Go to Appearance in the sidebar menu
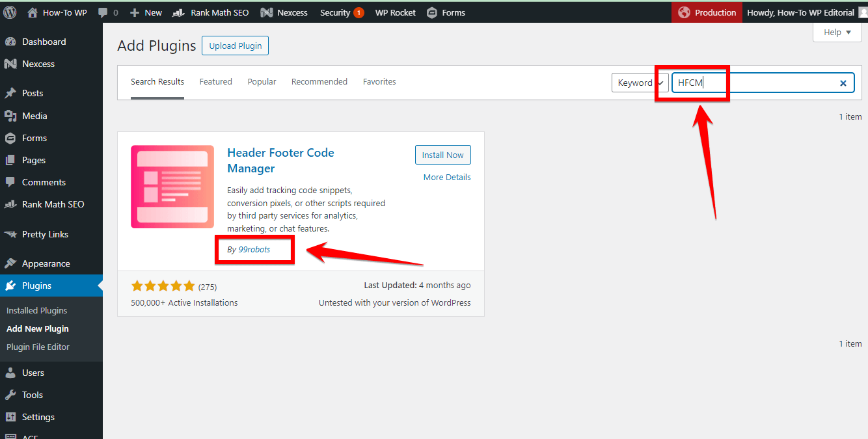This screenshot has height=439, width=868. 46,263
